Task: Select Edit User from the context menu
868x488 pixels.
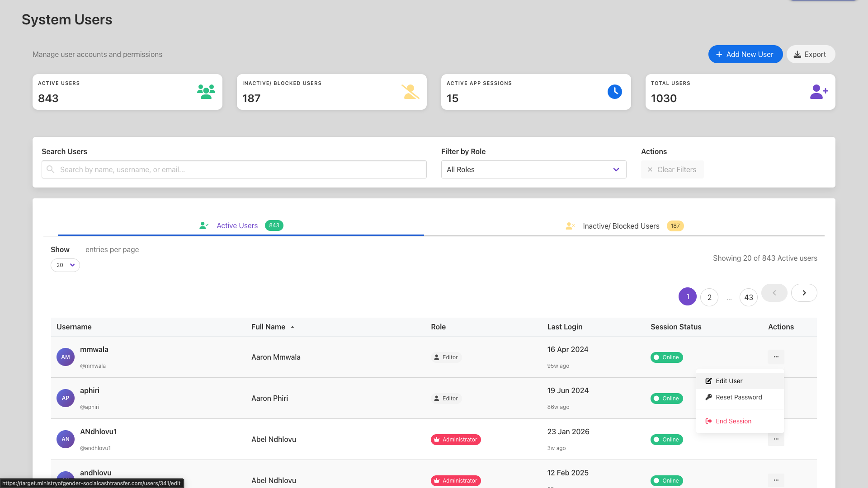Action: (x=729, y=381)
